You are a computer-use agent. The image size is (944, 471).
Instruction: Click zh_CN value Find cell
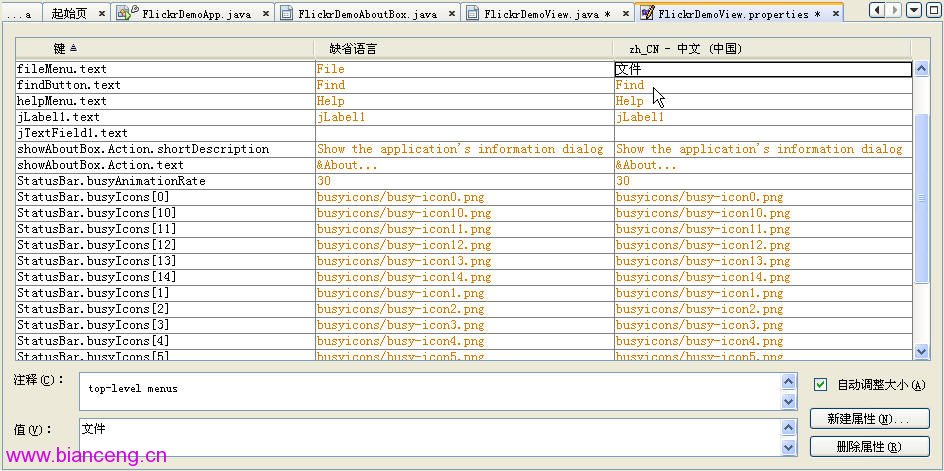(762, 85)
